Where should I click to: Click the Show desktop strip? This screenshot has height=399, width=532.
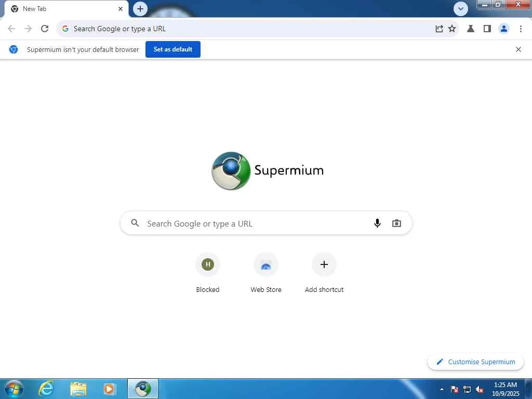[x=528, y=389]
